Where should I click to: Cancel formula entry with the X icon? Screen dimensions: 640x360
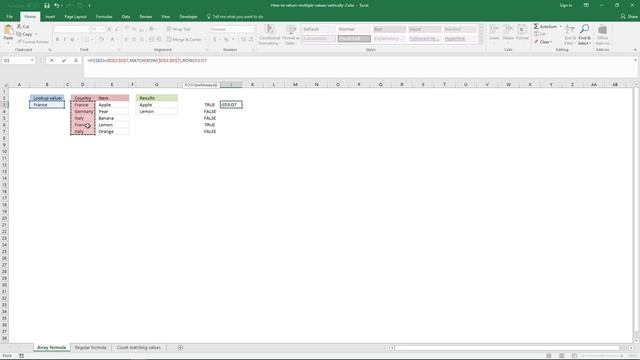52,60
